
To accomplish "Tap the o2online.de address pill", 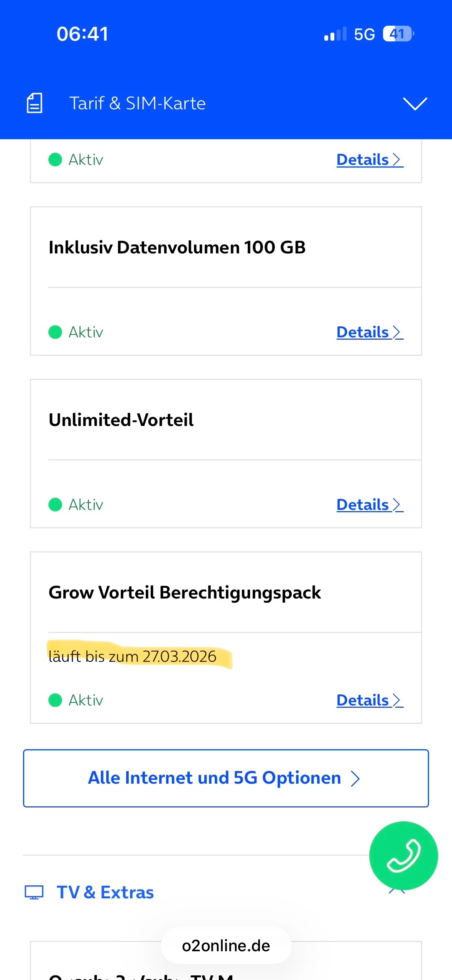I will pos(226,946).
